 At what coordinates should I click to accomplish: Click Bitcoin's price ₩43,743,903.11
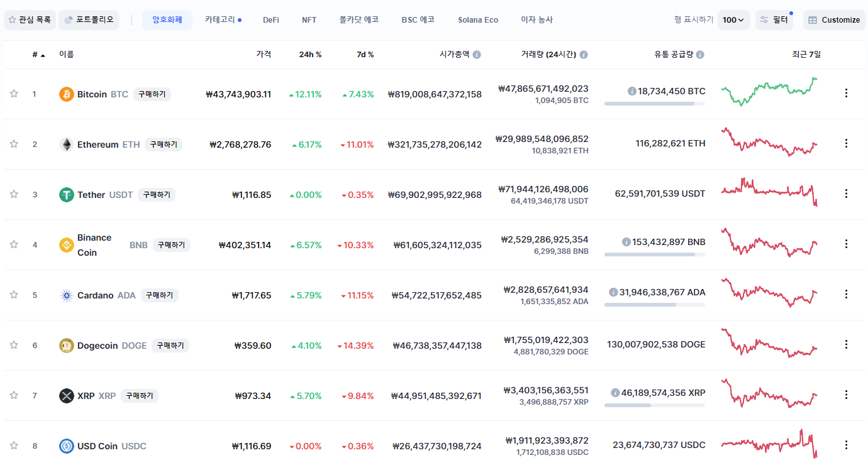pyautogui.click(x=238, y=94)
